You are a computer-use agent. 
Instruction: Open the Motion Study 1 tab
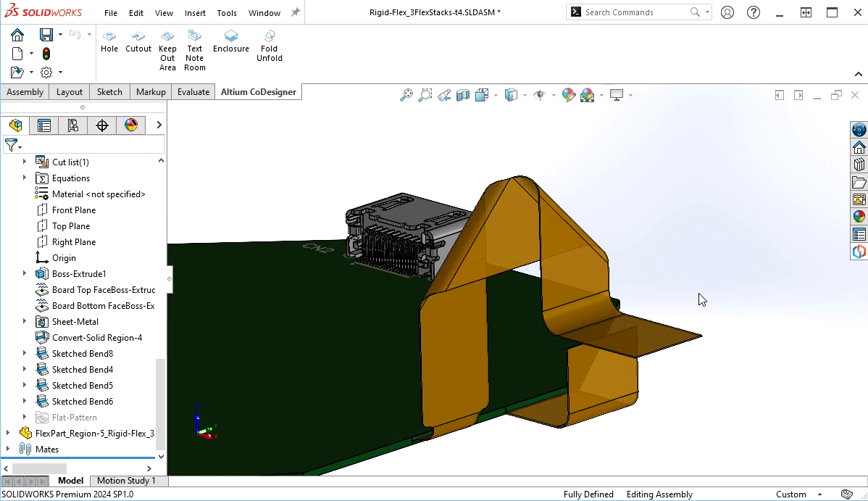(126, 481)
